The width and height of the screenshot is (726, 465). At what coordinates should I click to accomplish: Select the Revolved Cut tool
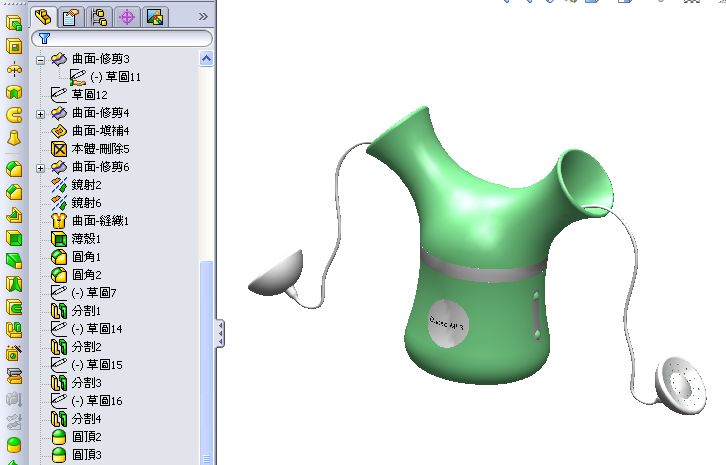(14, 92)
